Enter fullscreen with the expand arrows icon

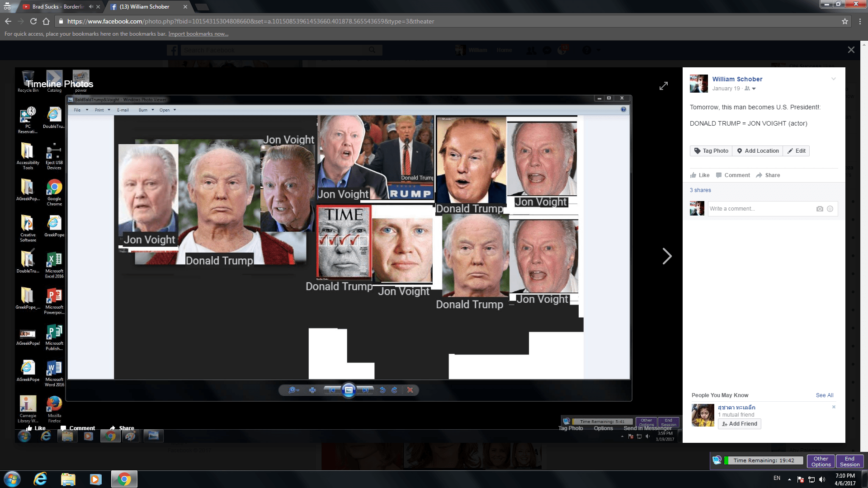[x=663, y=86]
